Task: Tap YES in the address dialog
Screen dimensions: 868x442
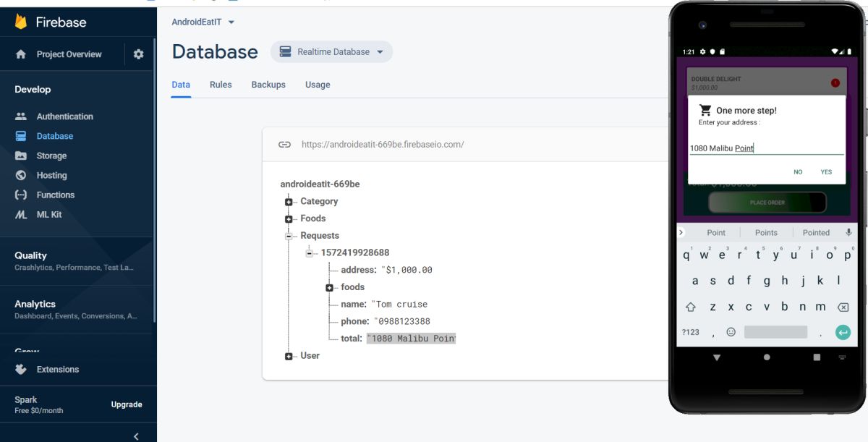Action: tap(826, 172)
